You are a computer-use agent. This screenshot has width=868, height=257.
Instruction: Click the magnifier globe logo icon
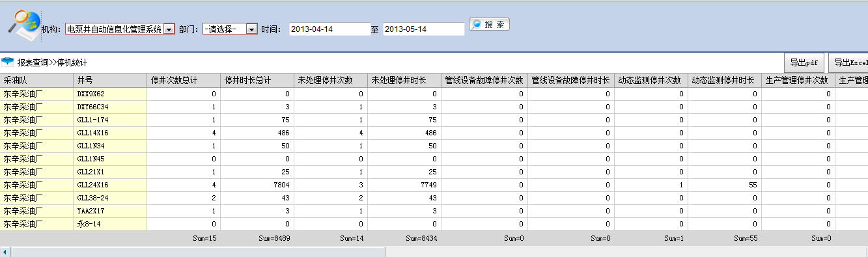(x=23, y=21)
